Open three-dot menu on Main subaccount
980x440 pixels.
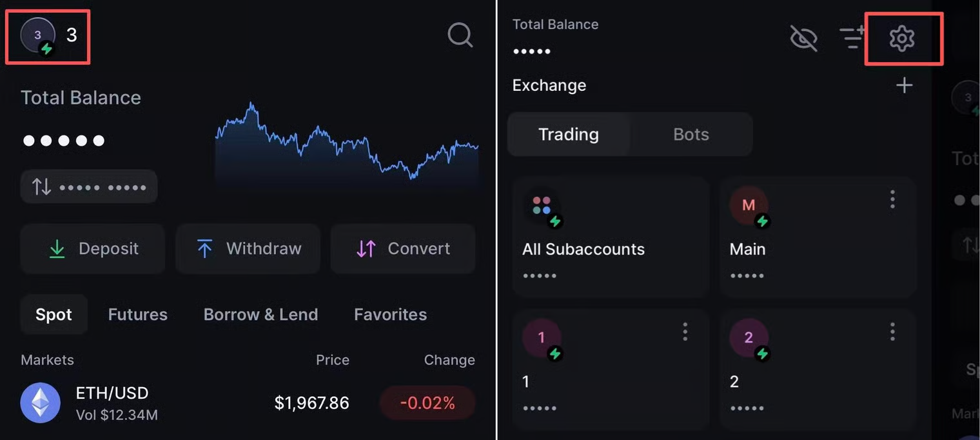[892, 199]
